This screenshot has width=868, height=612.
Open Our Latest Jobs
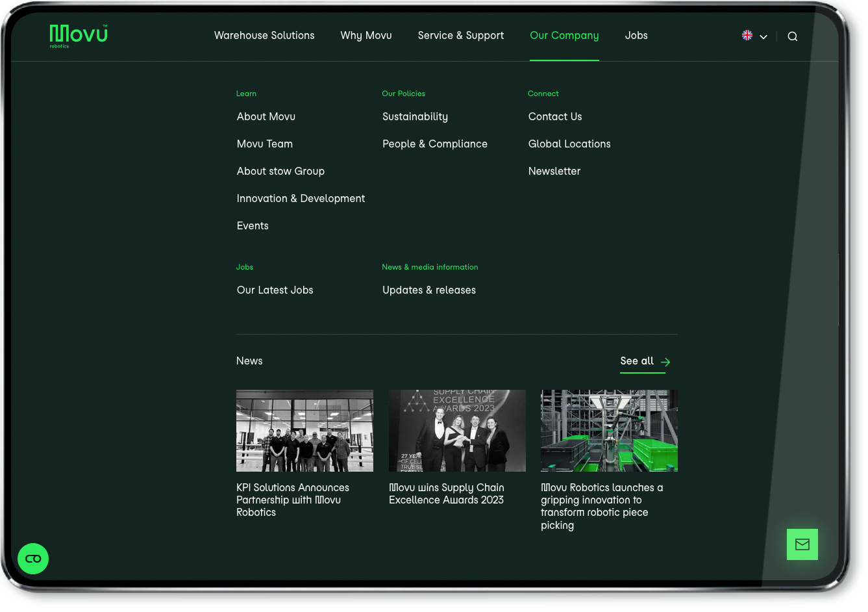pyautogui.click(x=275, y=290)
